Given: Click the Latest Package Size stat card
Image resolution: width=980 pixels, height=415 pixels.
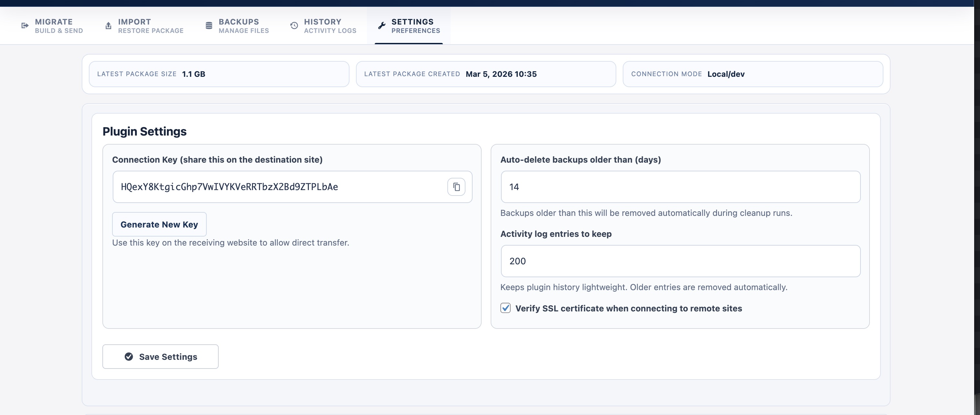Looking at the screenshot, I should 219,74.
